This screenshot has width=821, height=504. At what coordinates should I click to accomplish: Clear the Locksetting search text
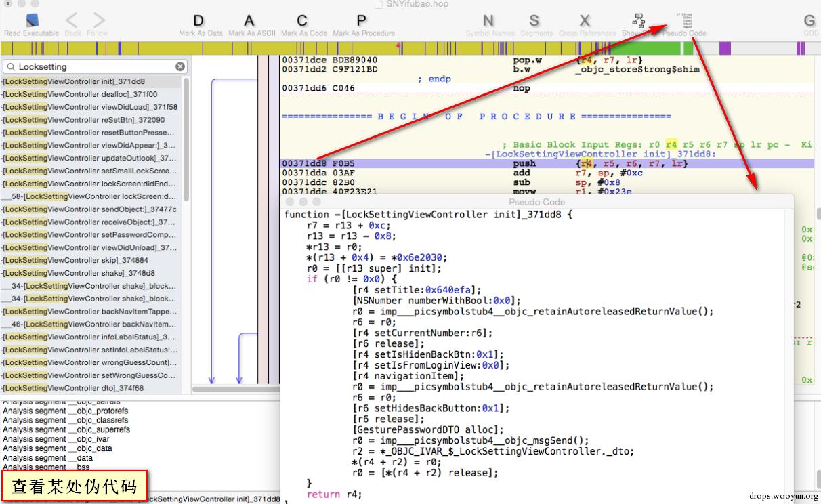point(180,66)
